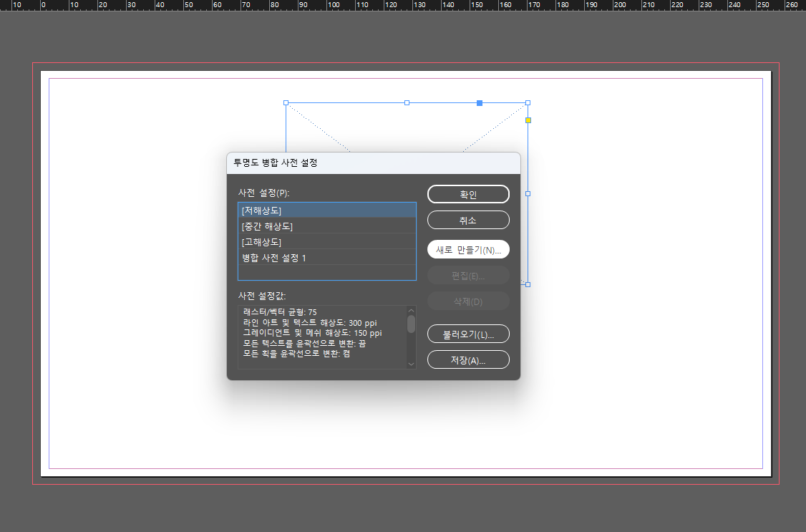Click the yellow corner-style handle on the frame
Screen dimensions: 806x532
[528, 120]
